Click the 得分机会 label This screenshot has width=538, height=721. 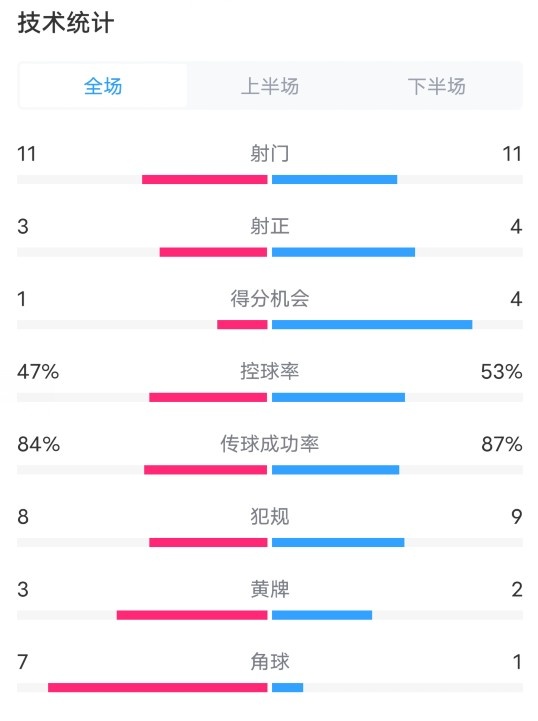click(269, 298)
